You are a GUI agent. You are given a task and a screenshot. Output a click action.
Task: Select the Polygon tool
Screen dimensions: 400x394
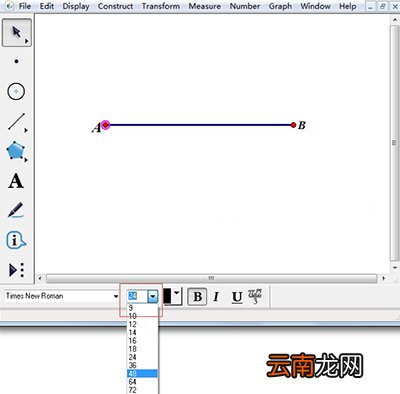tap(15, 151)
